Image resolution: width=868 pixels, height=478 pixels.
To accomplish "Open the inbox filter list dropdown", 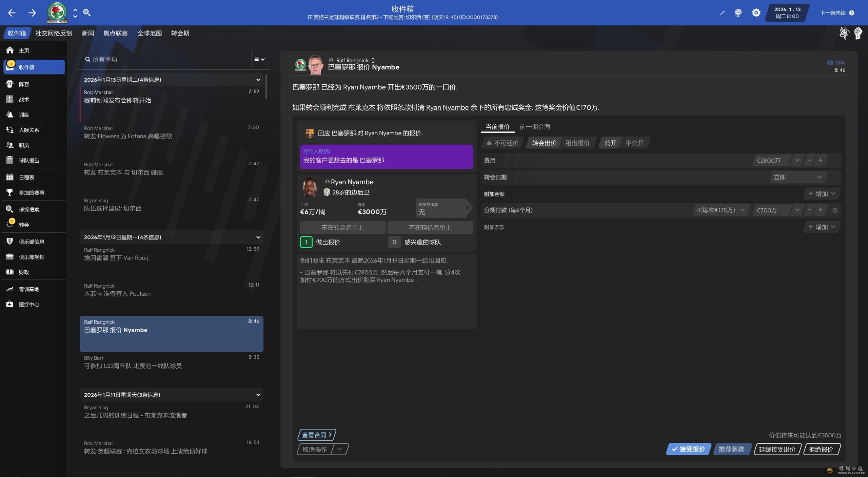I will click(259, 59).
